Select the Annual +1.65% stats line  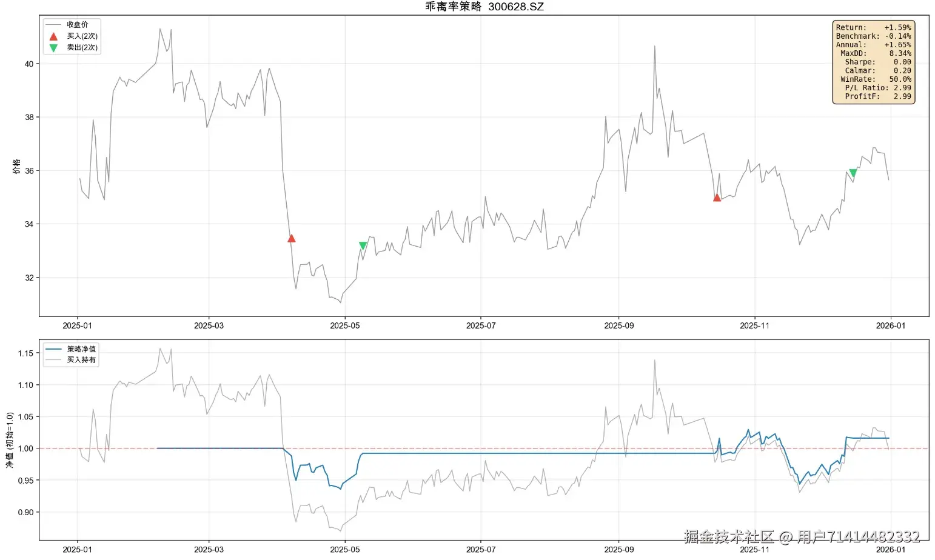[x=873, y=45]
